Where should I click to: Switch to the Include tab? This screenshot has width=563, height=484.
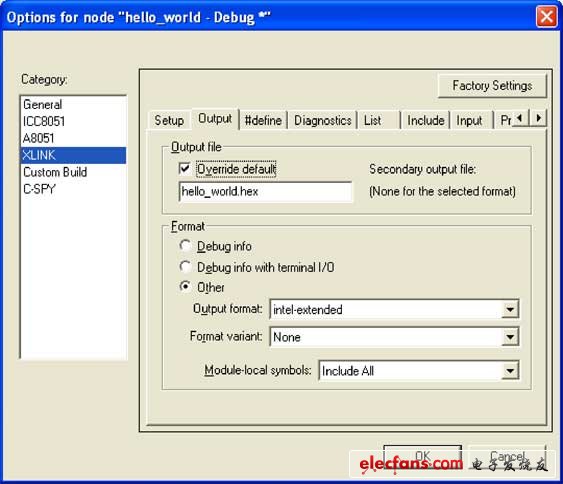click(425, 120)
